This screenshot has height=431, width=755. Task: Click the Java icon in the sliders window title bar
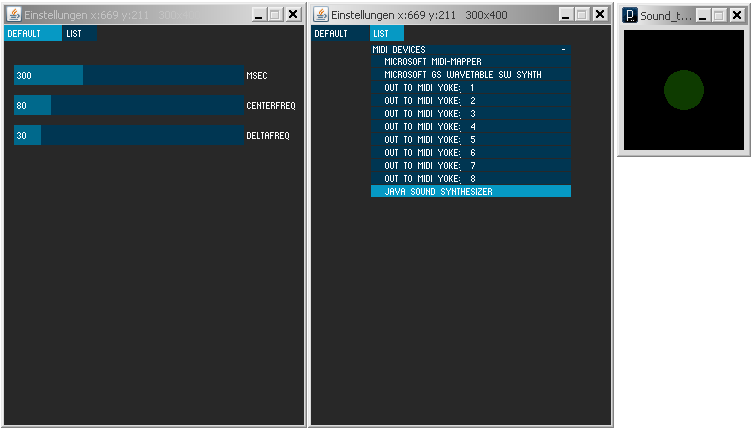pos(13,15)
